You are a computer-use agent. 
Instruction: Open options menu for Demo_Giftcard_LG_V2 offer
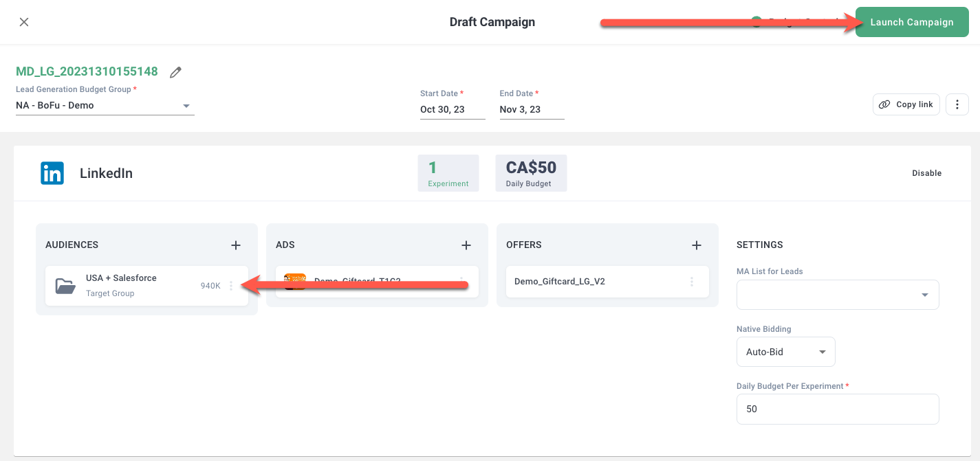click(x=692, y=282)
